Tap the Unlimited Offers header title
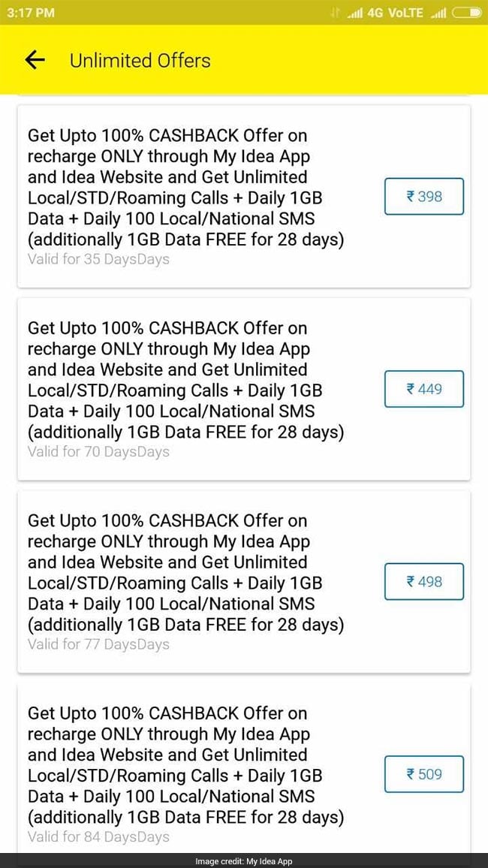 click(140, 61)
